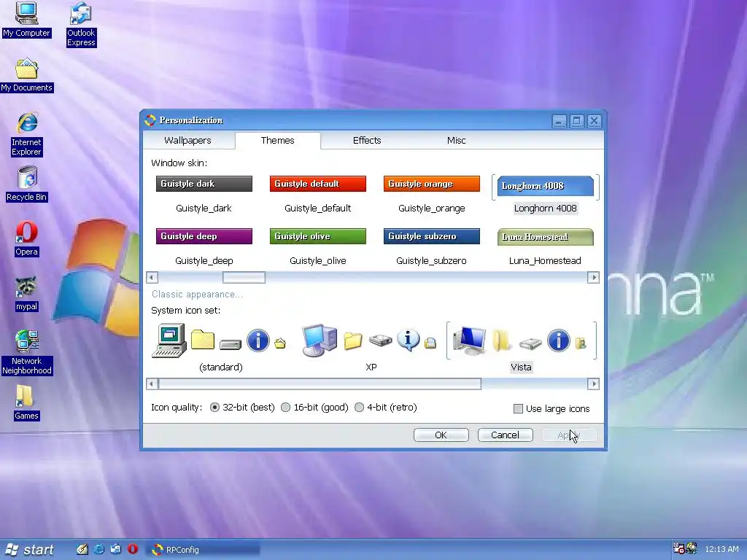Viewport: 747px width, 560px height.
Task: Select Guistyle olive green skin
Action: coord(318,236)
